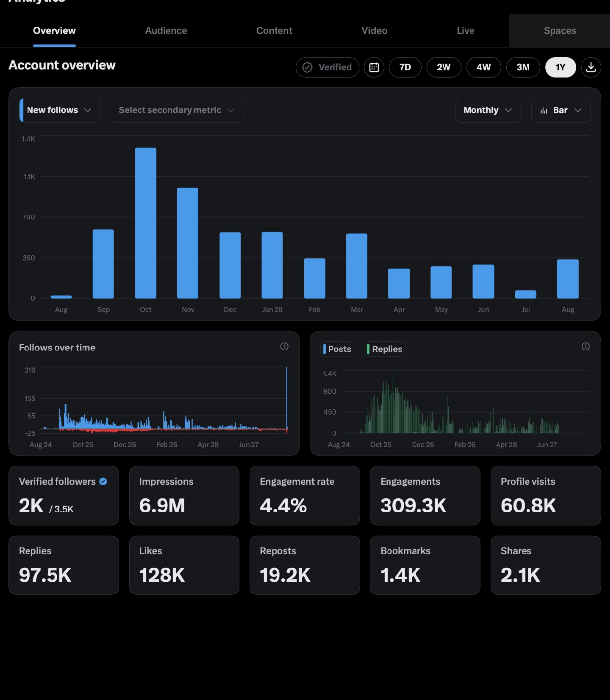Show info for Follows over time
Viewport: 610px width, 700px height.
(x=284, y=347)
